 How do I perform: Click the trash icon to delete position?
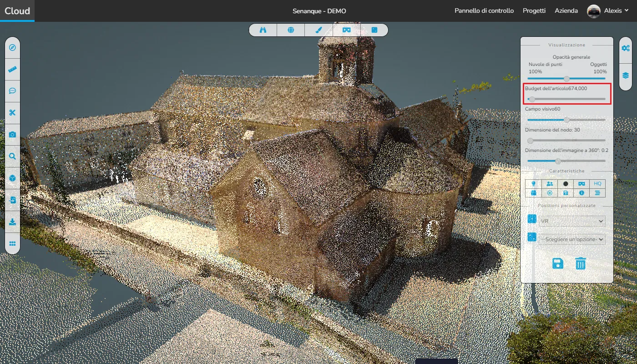pos(580,263)
